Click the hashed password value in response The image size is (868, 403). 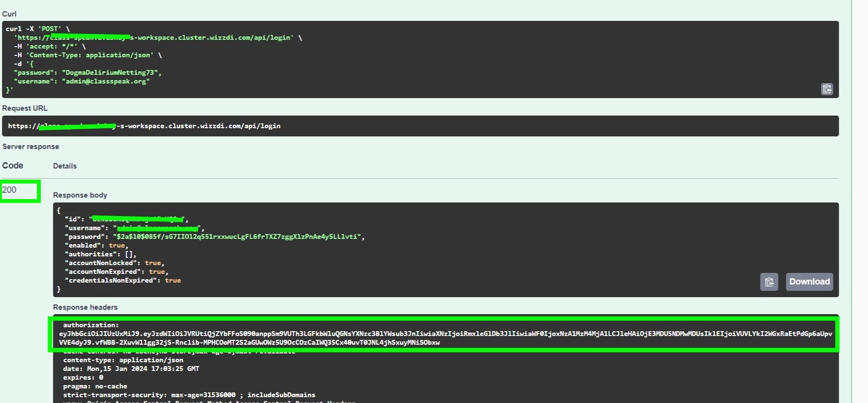click(237, 236)
